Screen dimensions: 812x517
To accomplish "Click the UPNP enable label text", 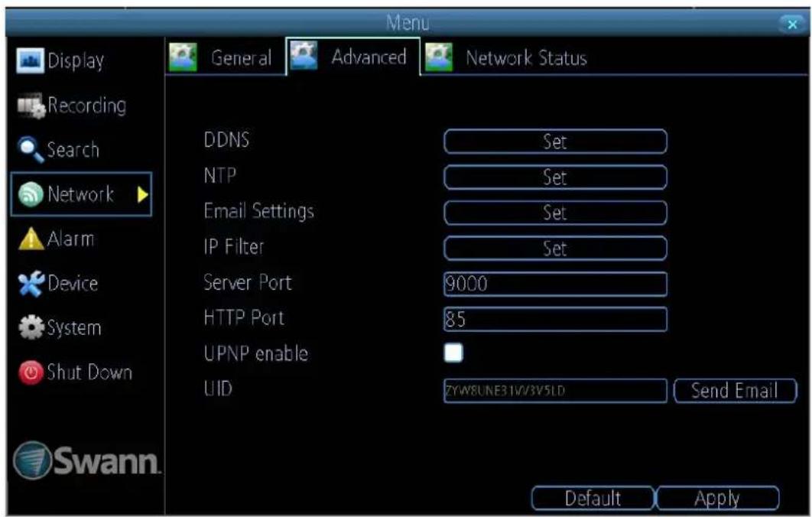I will pos(256,353).
